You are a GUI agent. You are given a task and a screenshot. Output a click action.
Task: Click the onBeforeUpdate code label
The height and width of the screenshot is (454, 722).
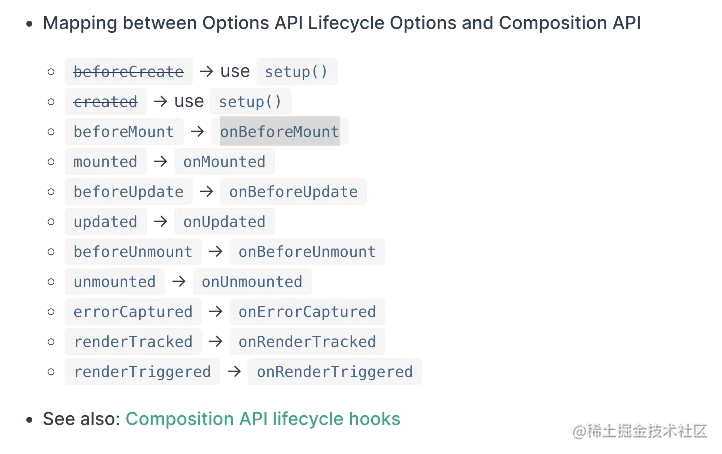point(293,192)
